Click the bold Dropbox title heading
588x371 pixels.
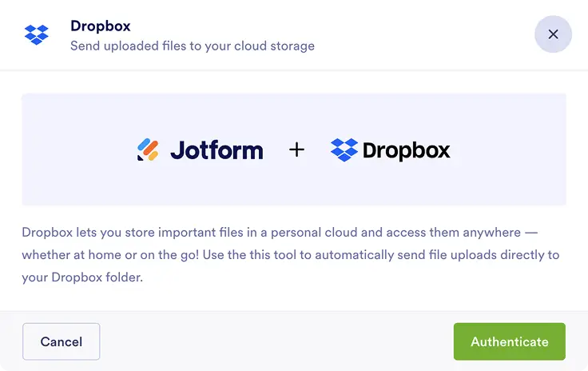tap(100, 26)
